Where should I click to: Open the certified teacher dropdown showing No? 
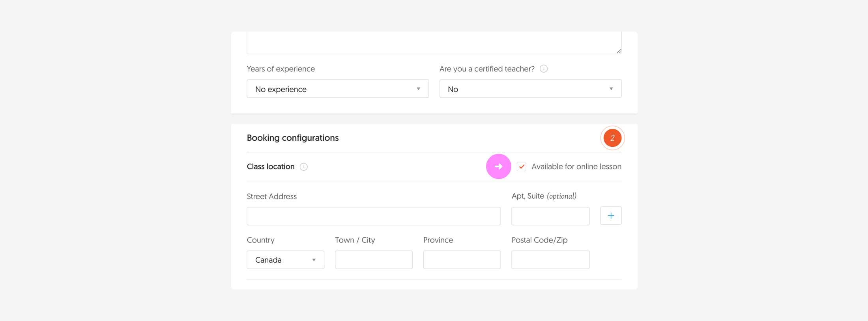pos(530,89)
